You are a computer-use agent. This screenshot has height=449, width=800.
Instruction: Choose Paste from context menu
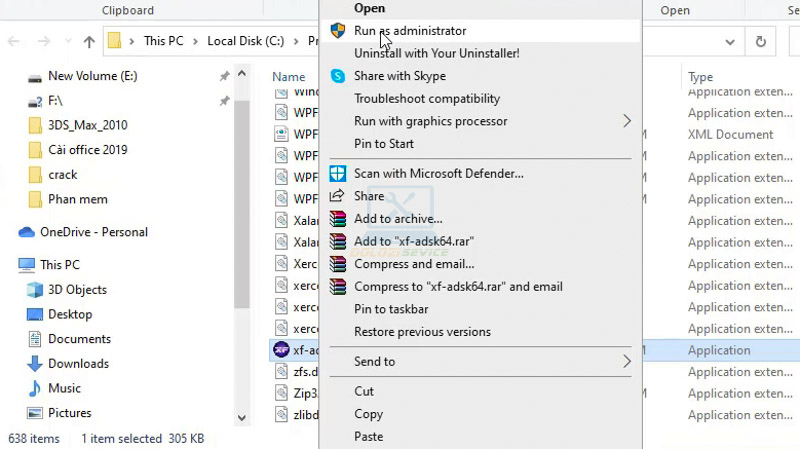coord(480,436)
